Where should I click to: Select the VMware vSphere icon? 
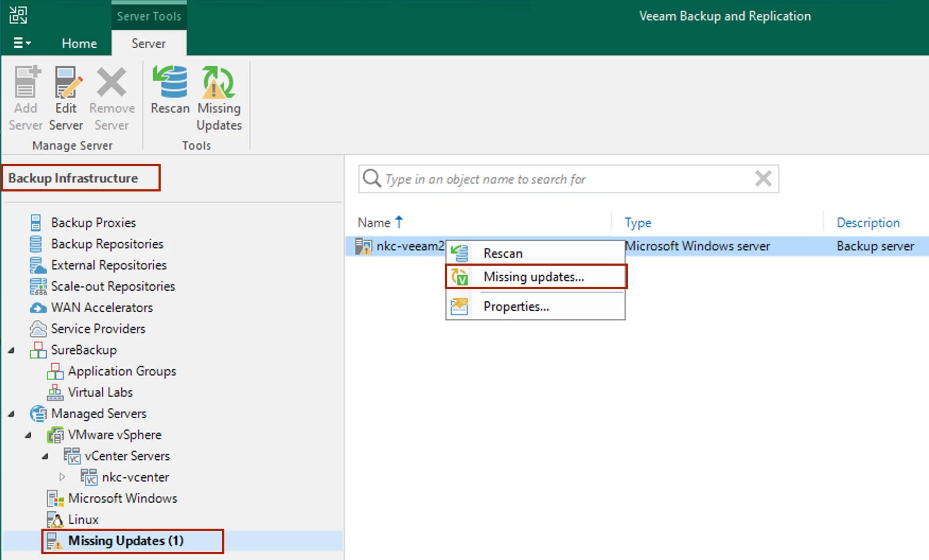pyautogui.click(x=55, y=435)
